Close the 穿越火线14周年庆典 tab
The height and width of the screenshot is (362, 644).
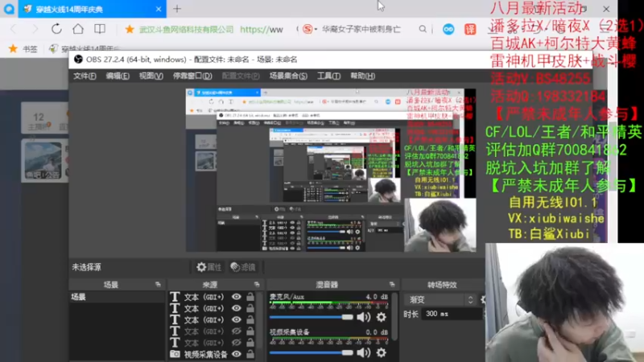coord(159,9)
